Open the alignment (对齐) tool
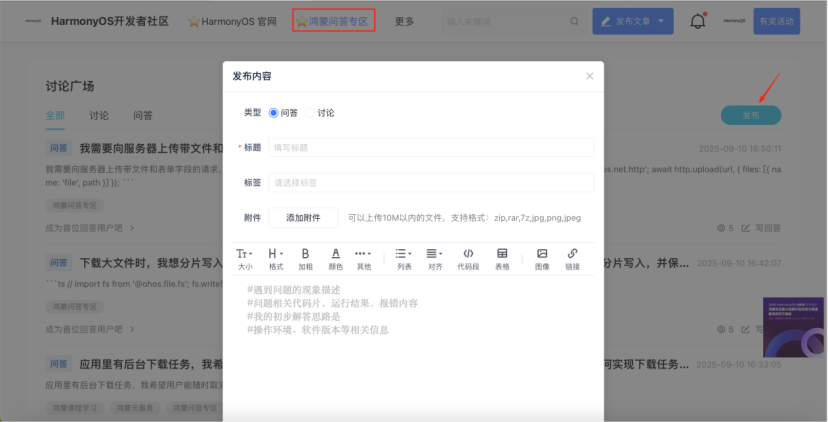Viewport: 828px width, 422px height. (x=435, y=259)
